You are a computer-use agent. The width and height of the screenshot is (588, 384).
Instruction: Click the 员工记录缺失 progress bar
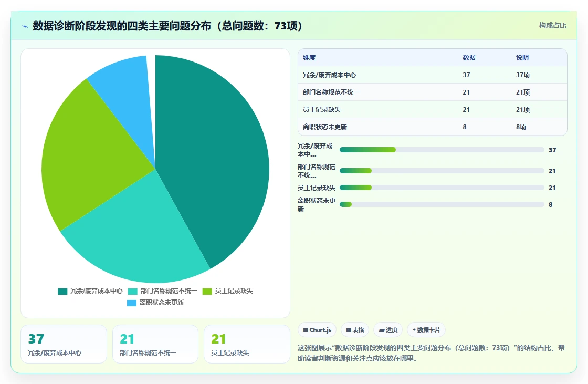(442, 188)
